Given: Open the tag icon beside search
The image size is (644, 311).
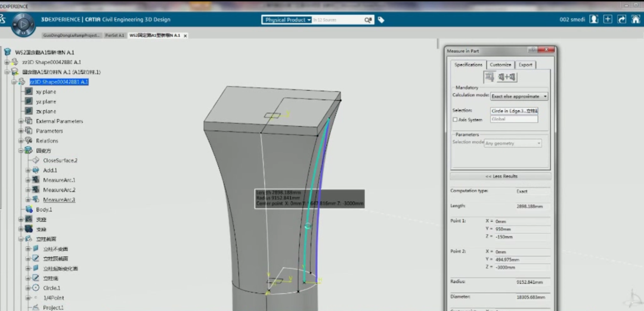Looking at the screenshot, I should point(381,20).
